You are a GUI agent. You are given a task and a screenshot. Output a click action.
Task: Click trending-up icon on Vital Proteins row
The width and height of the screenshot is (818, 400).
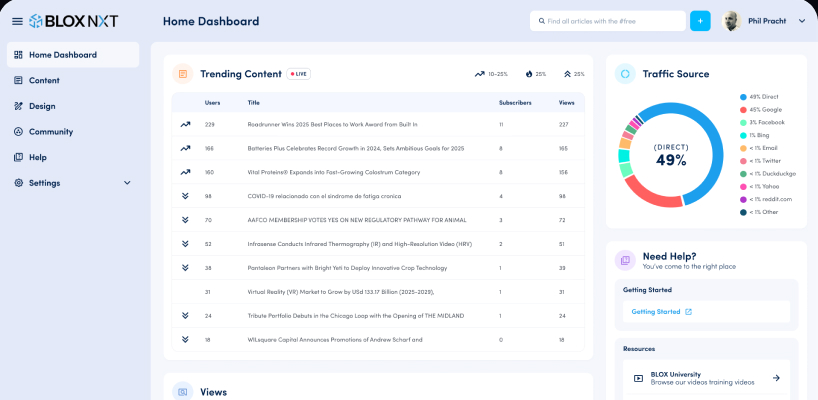(185, 172)
